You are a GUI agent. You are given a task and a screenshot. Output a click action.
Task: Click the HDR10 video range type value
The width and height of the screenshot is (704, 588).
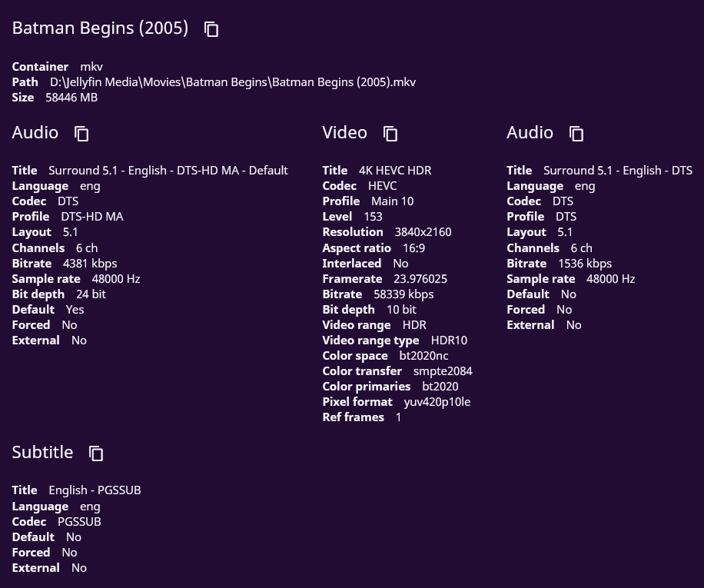(449, 341)
